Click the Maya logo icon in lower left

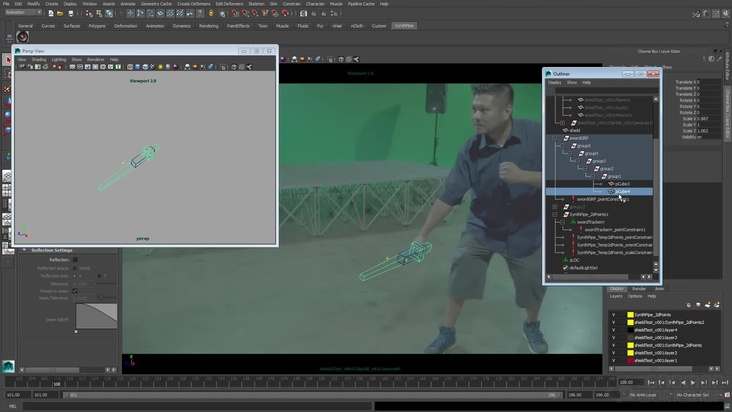(8, 366)
